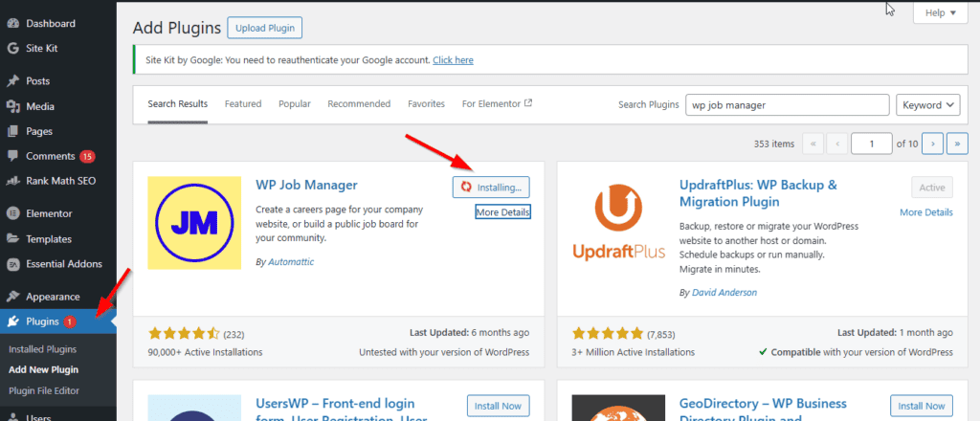Click the external link icon beside For Elementor
980x421 pixels.
528,103
